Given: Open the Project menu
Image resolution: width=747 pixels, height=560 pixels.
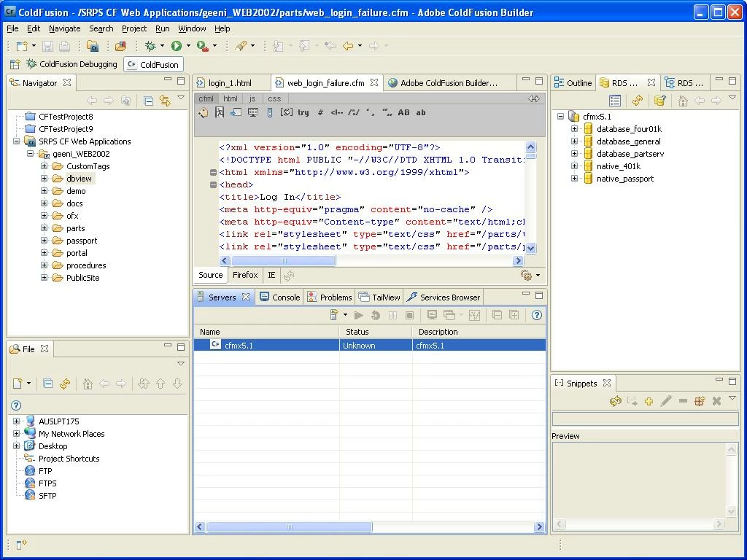Looking at the screenshot, I should 134,28.
